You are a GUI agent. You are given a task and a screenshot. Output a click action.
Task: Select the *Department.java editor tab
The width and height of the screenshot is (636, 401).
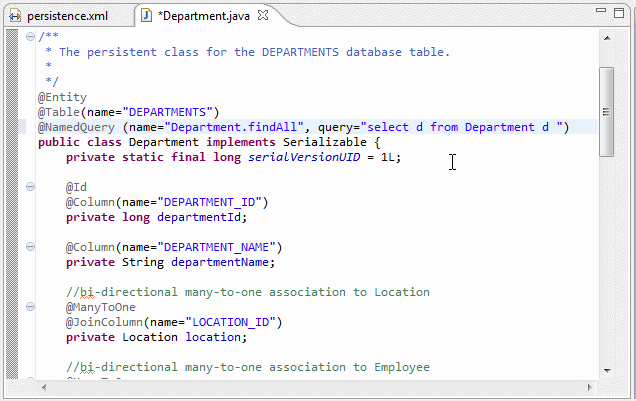(204, 16)
